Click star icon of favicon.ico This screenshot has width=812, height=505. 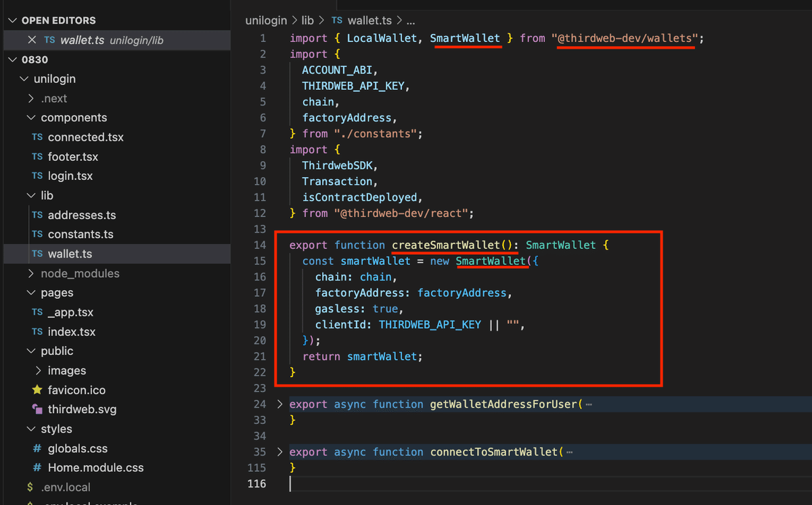[37, 390]
